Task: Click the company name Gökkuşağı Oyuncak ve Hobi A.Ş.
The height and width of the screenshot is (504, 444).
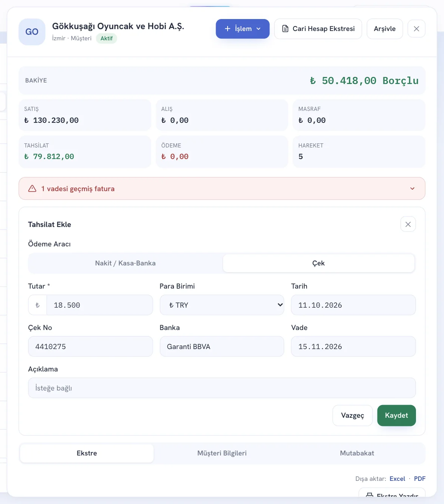Action: point(118,26)
